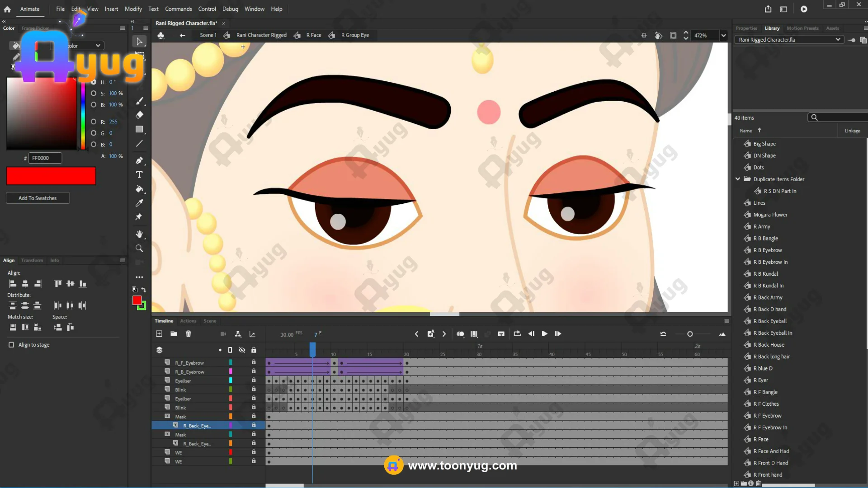
Task: Select the Eyedropper tool
Action: click(139, 203)
